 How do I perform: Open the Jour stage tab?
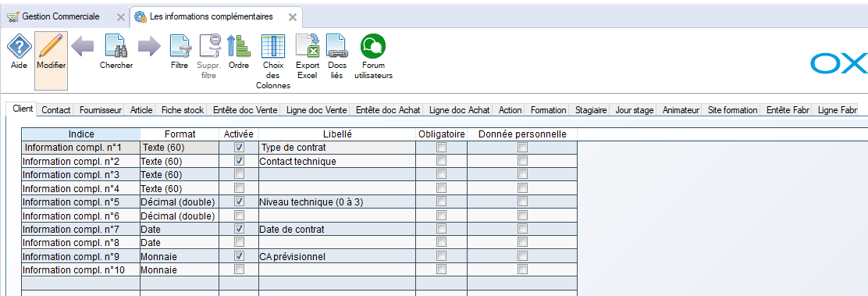(x=635, y=110)
